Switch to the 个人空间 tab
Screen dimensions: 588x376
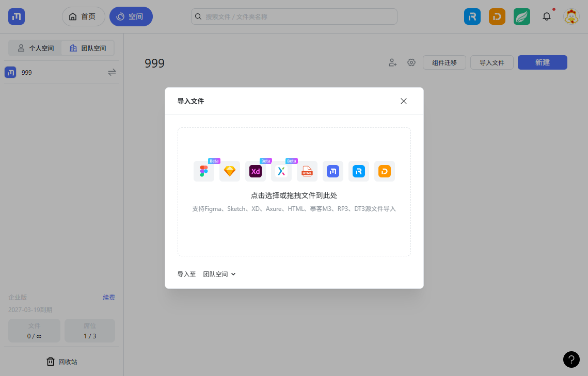36,48
